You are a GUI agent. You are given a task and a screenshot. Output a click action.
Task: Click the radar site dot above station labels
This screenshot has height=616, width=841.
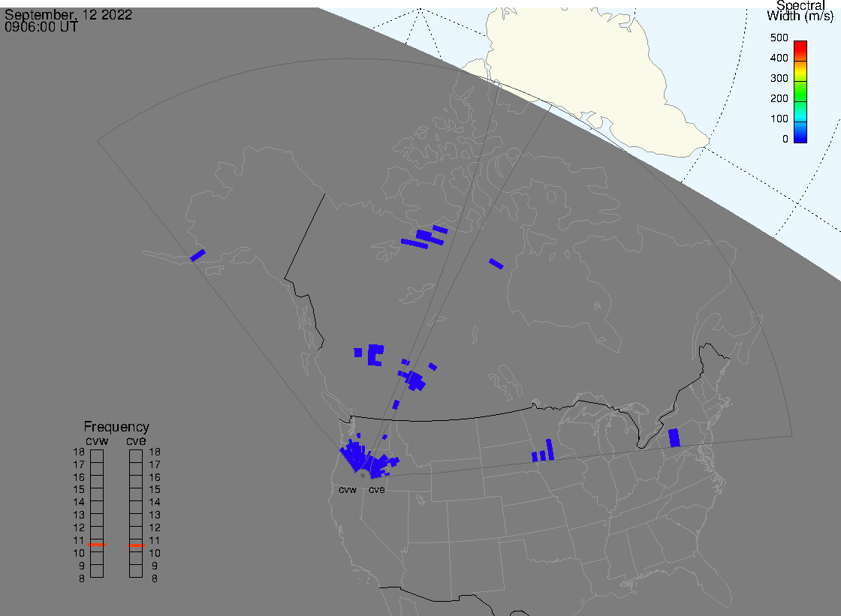[363, 476]
